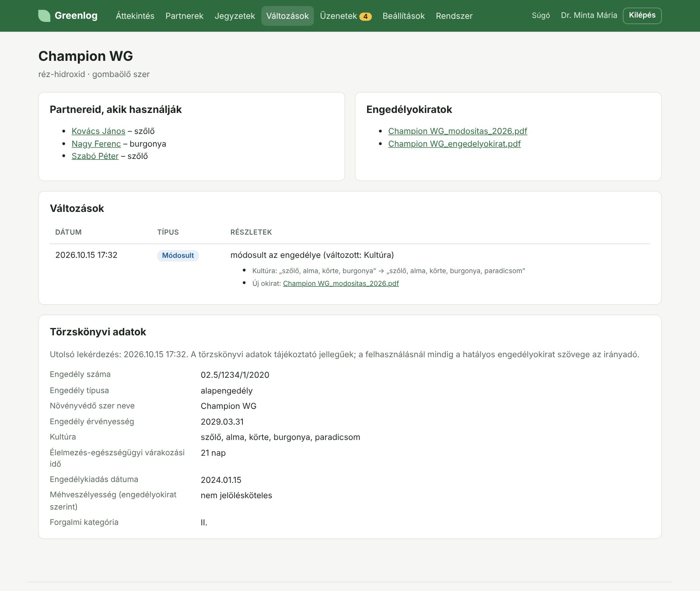
Task: Click the permit number 02.5/1234/1/2020
Action: (x=235, y=375)
